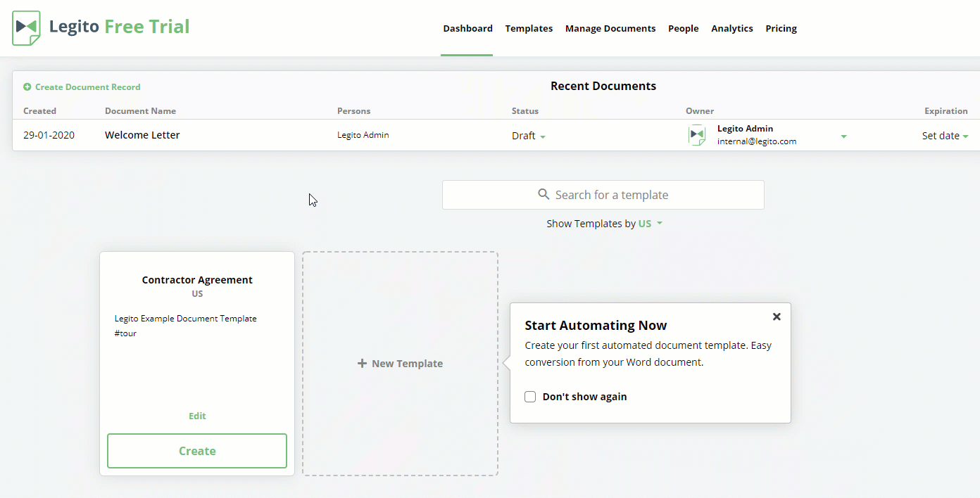980x498 pixels.
Task: Click the magnifier icon in template search
Action: pyautogui.click(x=544, y=194)
